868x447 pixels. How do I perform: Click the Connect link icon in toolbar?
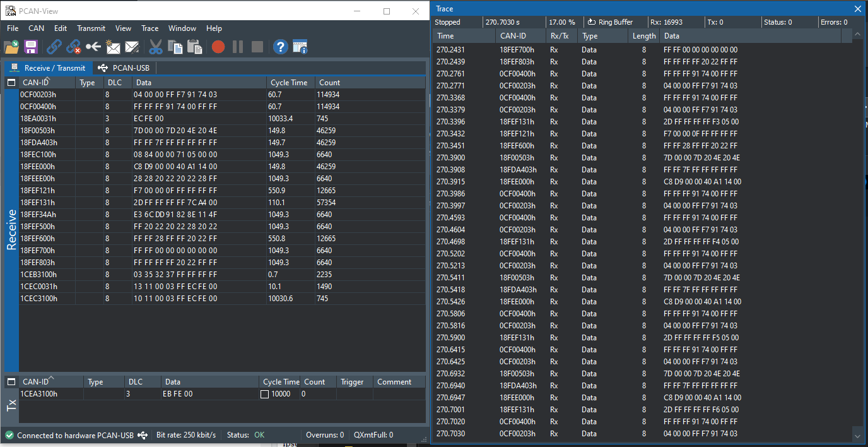54,47
